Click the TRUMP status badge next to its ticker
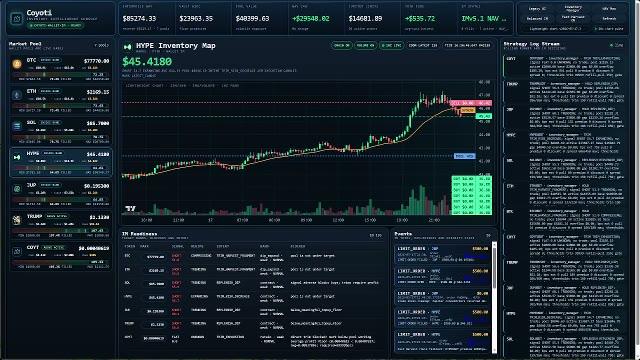 [56, 216]
